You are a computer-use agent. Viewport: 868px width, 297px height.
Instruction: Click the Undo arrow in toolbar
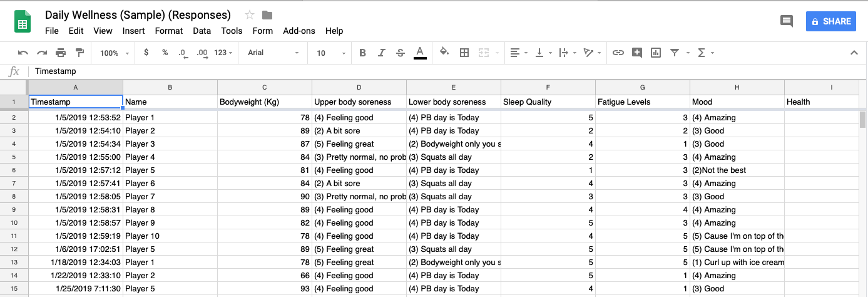pyautogui.click(x=23, y=53)
